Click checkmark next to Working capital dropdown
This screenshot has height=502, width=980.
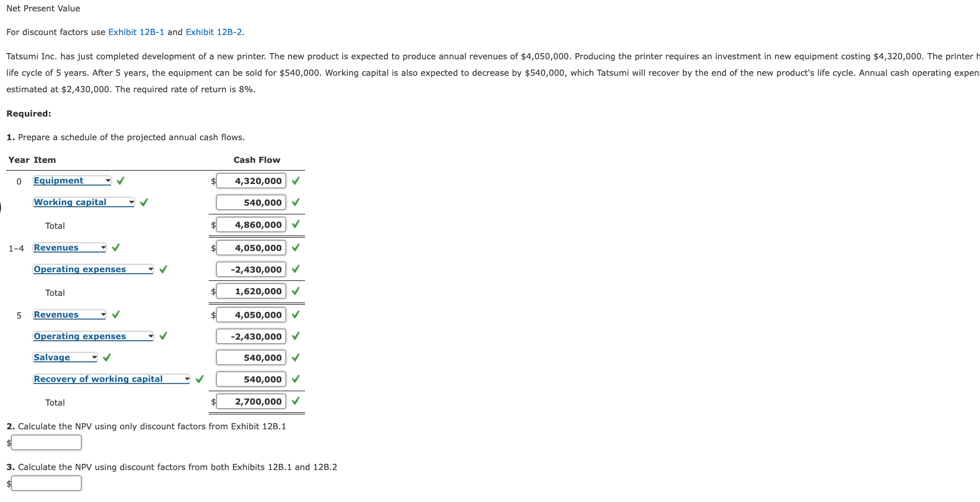pyautogui.click(x=144, y=202)
